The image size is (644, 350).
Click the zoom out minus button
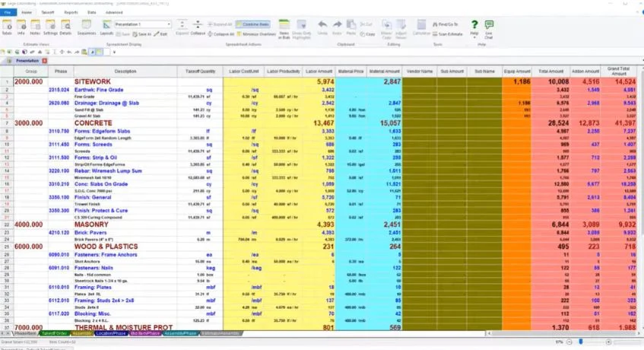point(569,342)
